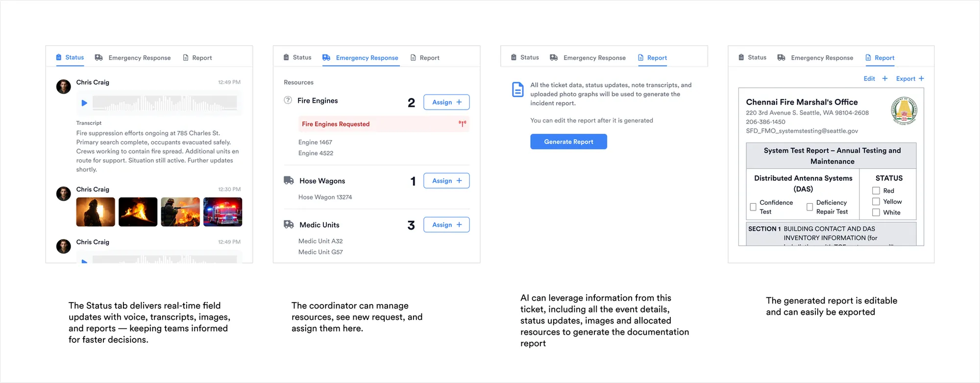980x383 pixels.
Task: Switch to Emergency Response tab above Chris Craig's updates
Action: (x=133, y=58)
